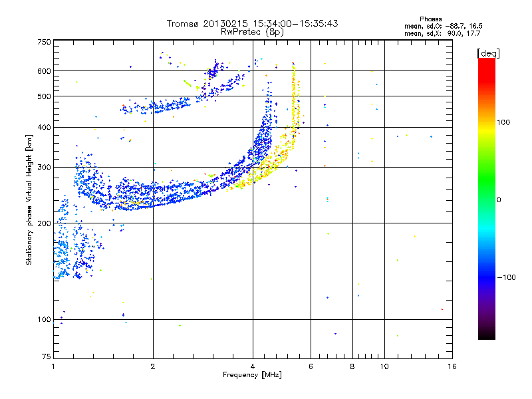532x399 pixels.
Task: Click the '[deg]' colorbar unit label
Action: coord(488,53)
